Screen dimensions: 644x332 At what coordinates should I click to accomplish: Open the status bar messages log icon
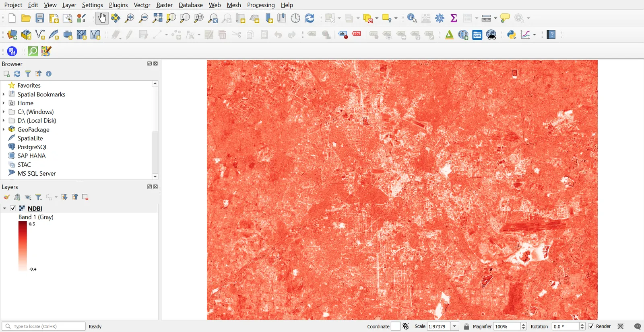coord(638,326)
